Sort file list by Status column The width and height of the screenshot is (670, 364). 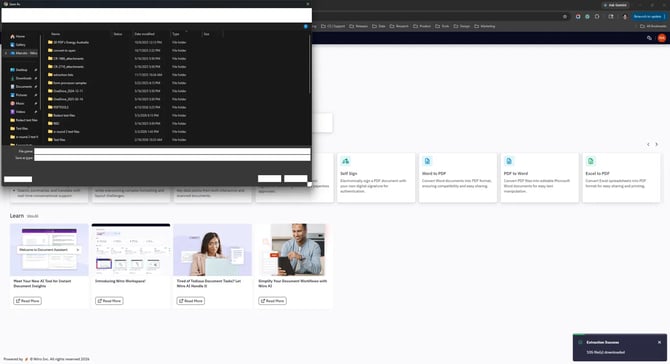(x=118, y=34)
